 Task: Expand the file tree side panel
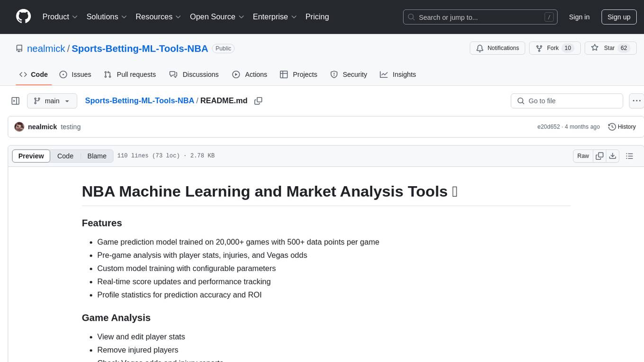(16, 101)
